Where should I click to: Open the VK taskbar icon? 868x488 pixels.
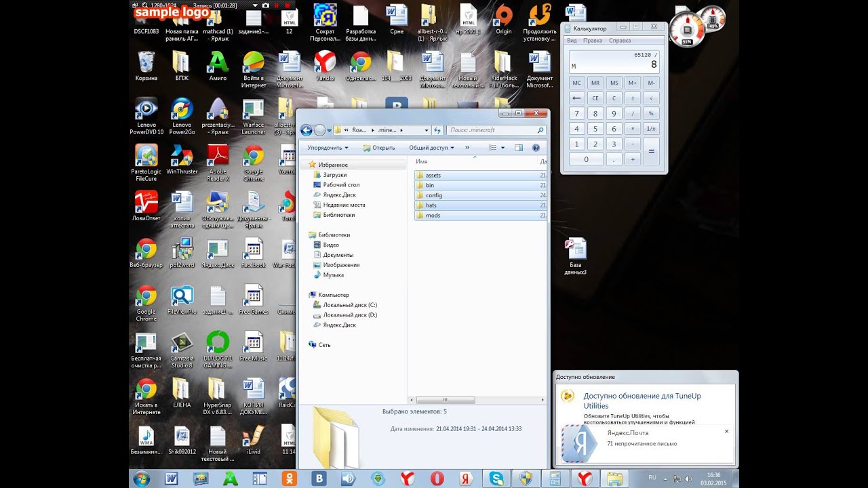tap(318, 479)
